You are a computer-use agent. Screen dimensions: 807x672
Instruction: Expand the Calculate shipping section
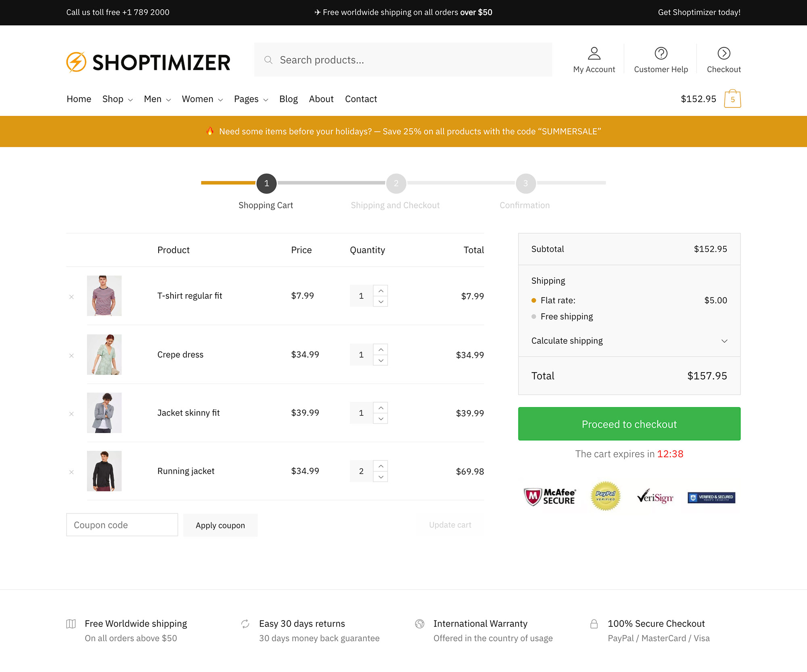tap(629, 341)
